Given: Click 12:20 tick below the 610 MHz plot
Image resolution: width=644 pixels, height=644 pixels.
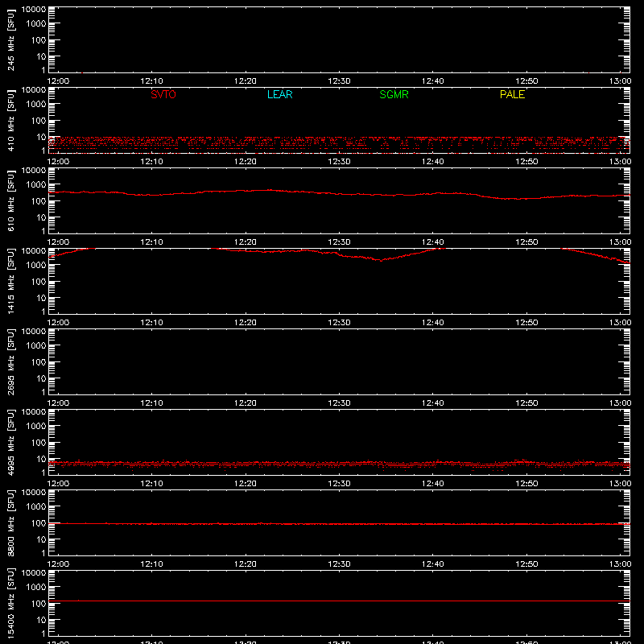Looking at the screenshot, I should tap(246, 242).
